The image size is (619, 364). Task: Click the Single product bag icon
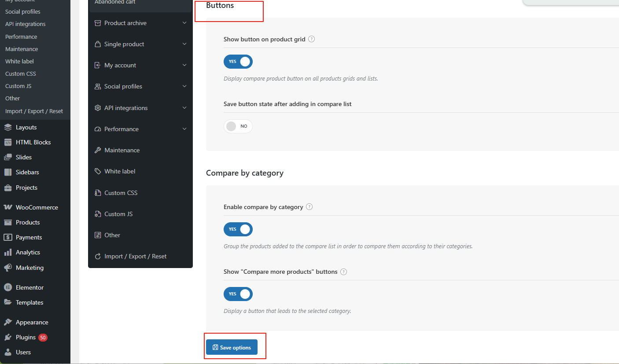click(98, 44)
